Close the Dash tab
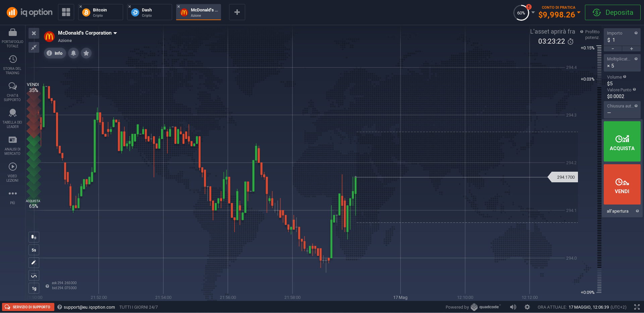The width and height of the screenshot is (644, 313). pyautogui.click(x=129, y=6)
